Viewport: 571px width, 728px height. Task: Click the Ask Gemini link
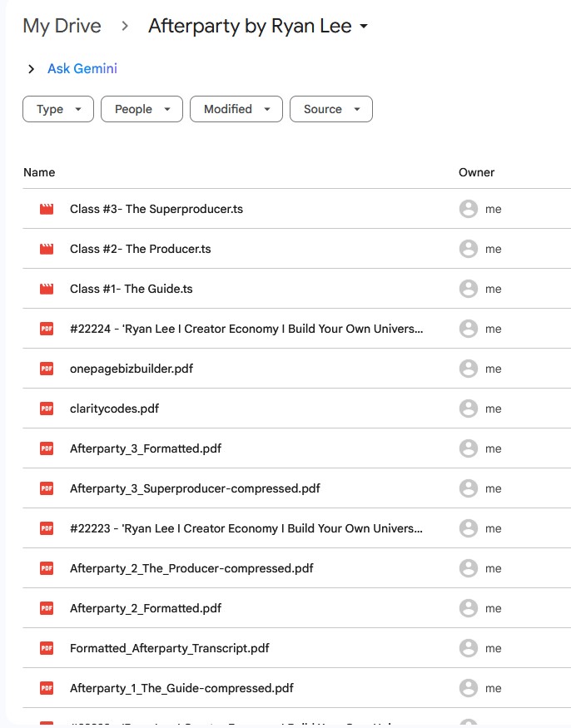pos(82,69)
